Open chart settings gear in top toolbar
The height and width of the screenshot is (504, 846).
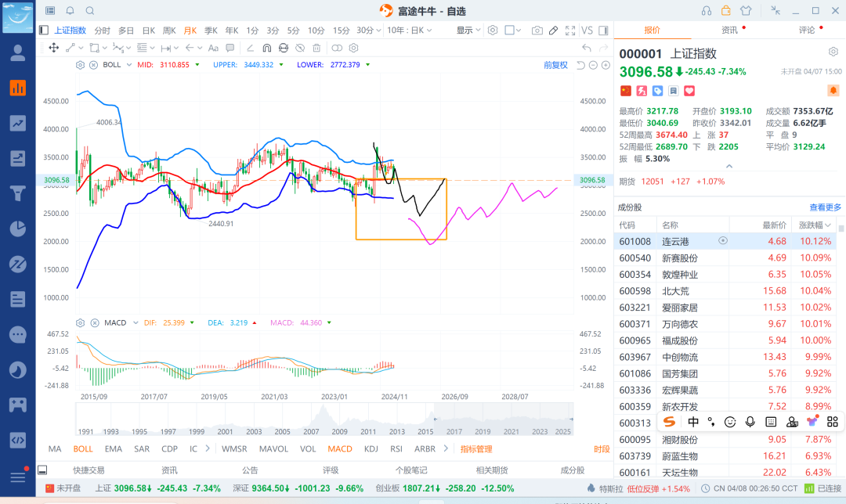click(x=493, y=31)
